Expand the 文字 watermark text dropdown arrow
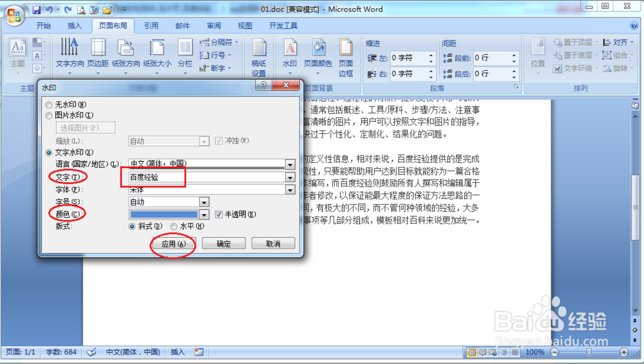644x364 pixels. point(290,177)
